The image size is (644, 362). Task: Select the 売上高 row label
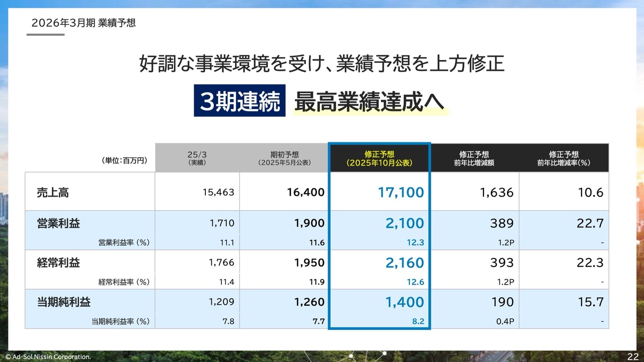[53, 192]
